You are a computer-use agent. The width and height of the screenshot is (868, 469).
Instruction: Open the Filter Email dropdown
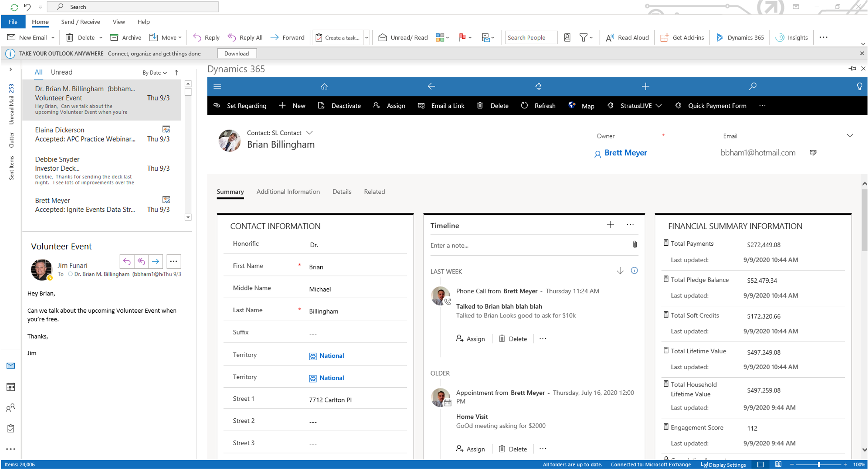tap(586, 37)
